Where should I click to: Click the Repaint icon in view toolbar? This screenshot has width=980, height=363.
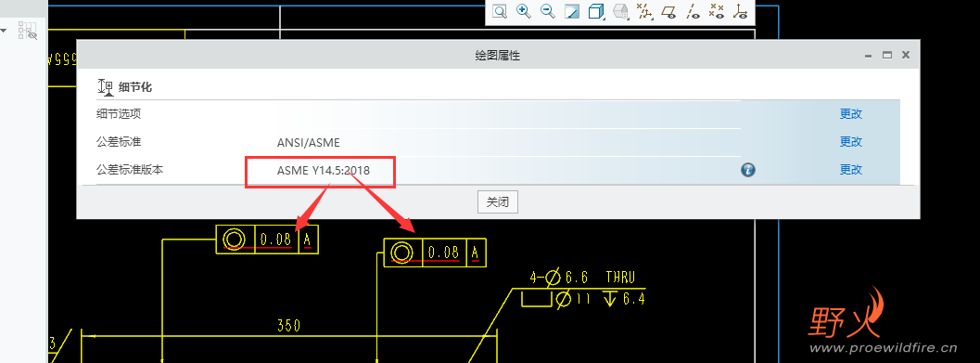coord(572,11)
